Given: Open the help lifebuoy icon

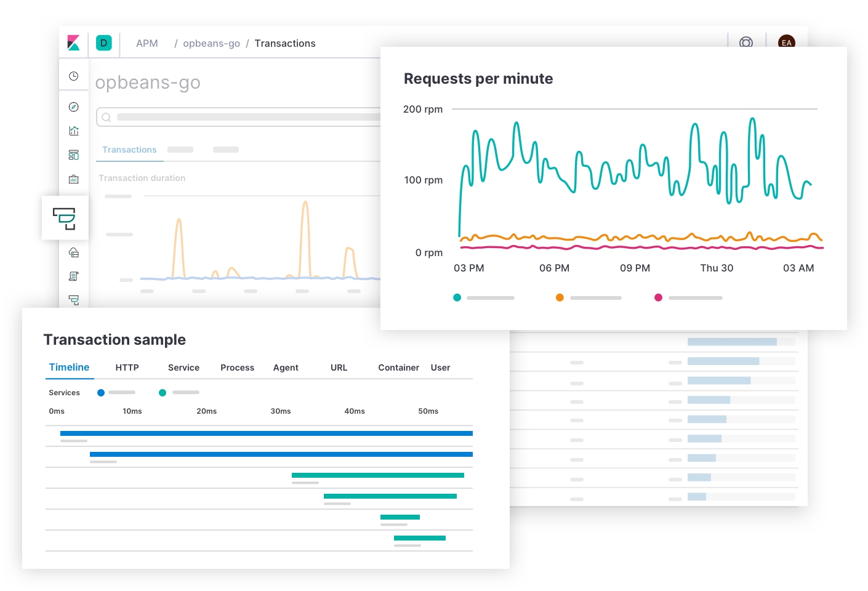Looking at the screenshot, I should (x=745, y=42).
